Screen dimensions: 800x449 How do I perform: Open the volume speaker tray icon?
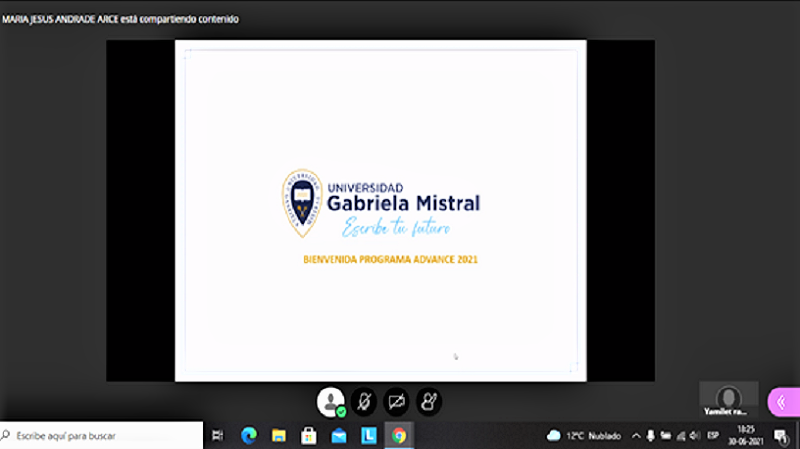click(694, 435)
